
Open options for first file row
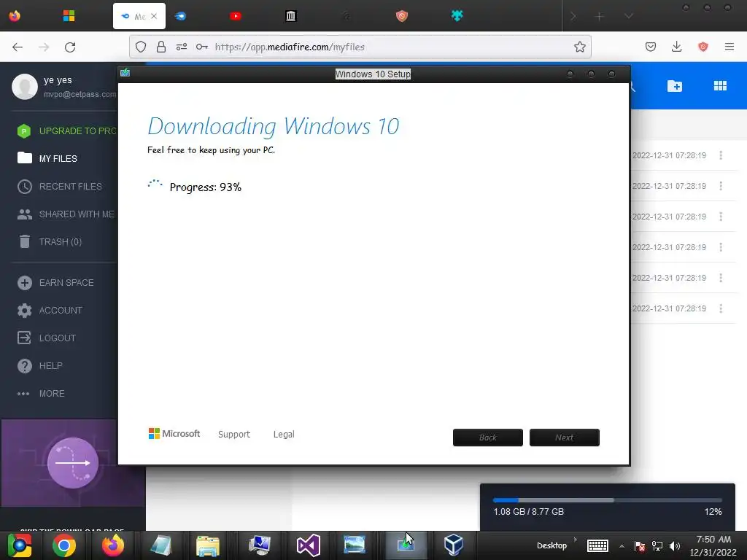point(721,155)
